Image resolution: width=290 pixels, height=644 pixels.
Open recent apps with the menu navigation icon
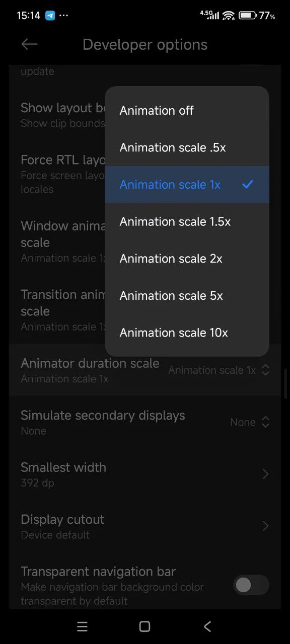(x=82, y=626)
